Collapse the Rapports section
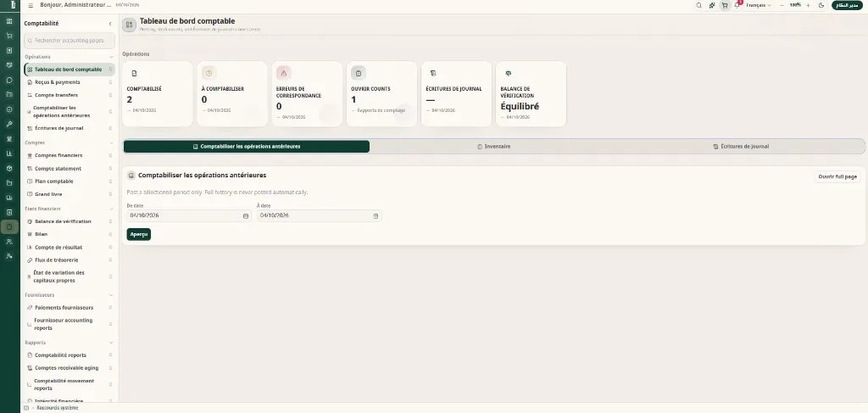868x413 pixels. pos(111,343)
